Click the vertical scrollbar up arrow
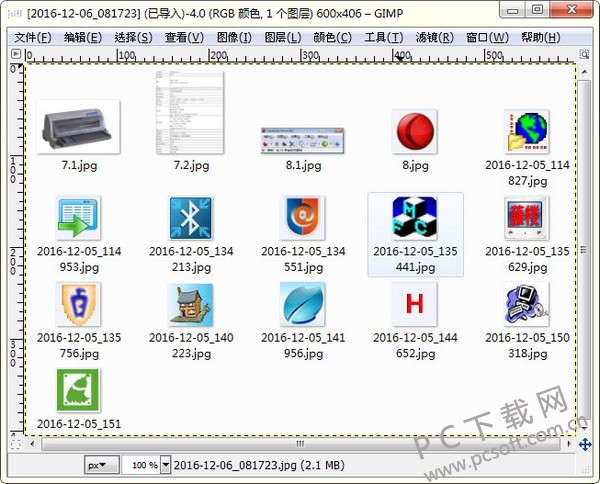Image resolution: width=600 pixels, height=484 pixels. point(584,72)
